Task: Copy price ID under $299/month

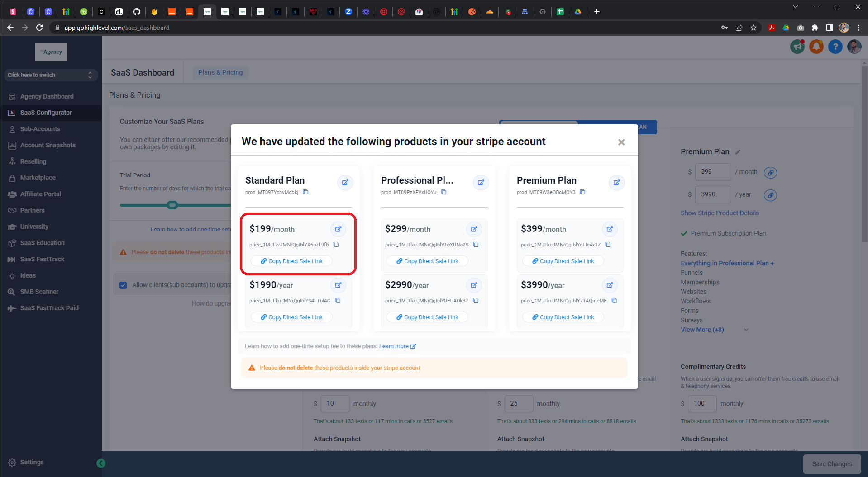Action: coord(476,245)
